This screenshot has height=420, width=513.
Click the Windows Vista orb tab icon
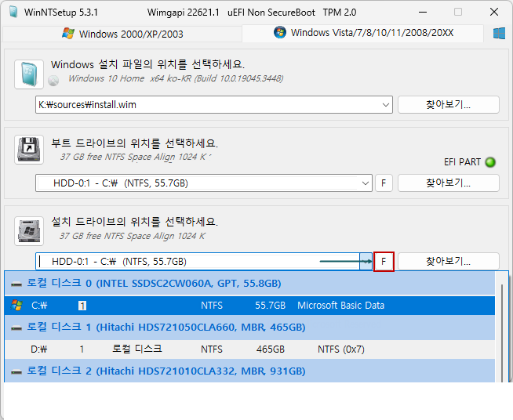pos(280,32)
